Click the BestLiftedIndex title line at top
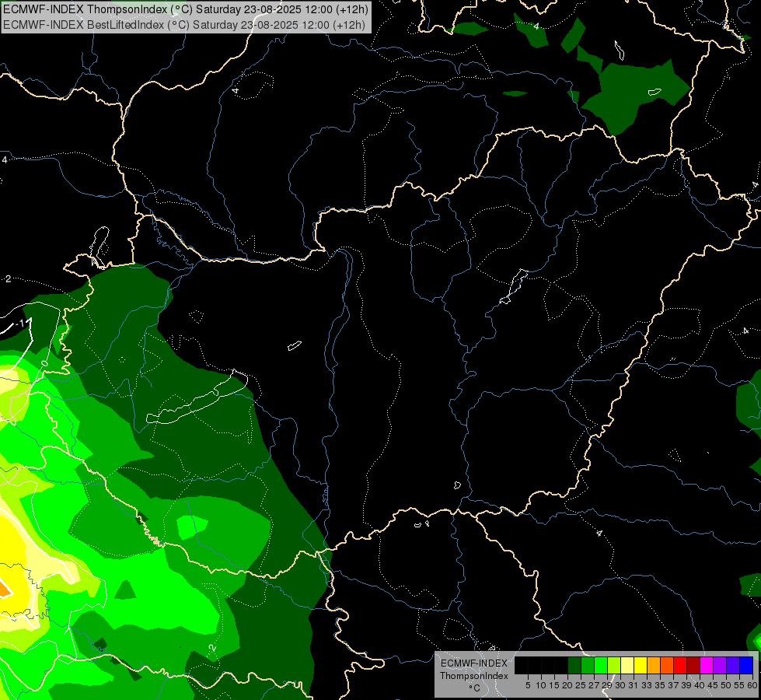This screenshot has width=761, height=700. pos(184,24)
